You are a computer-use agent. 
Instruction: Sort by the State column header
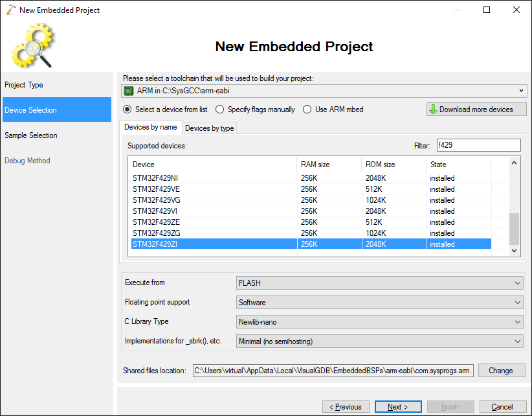(459, 165)
